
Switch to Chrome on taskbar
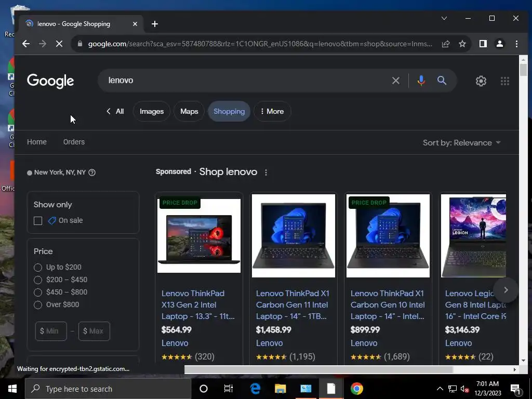click(x=356, y=389)
